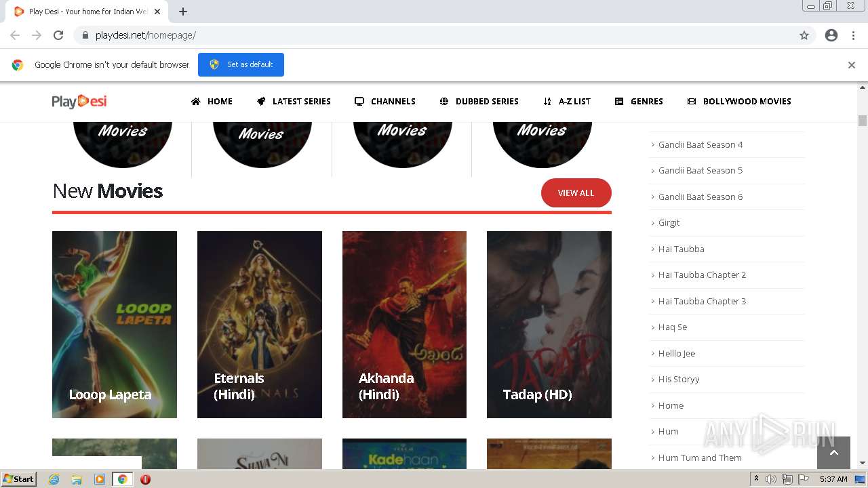868x488 pixels.
Task: Open Hai Taubba Chapter 2 link
Action: 702,274
